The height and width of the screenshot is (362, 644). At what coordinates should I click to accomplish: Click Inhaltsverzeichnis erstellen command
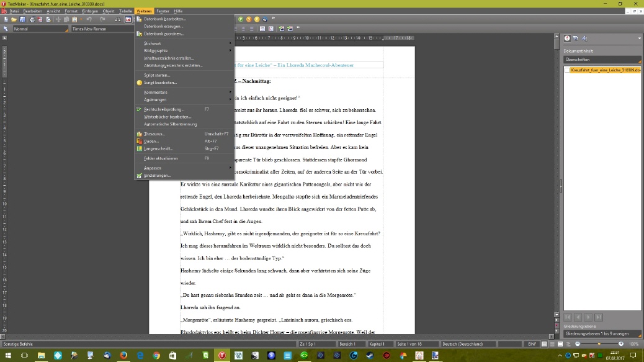click(x=169, y=58)
